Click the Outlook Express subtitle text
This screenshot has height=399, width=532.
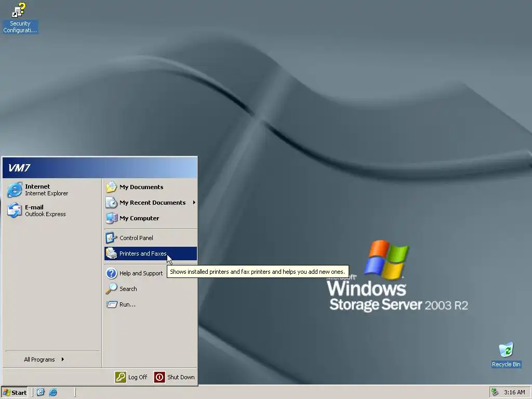pos(45,214)
